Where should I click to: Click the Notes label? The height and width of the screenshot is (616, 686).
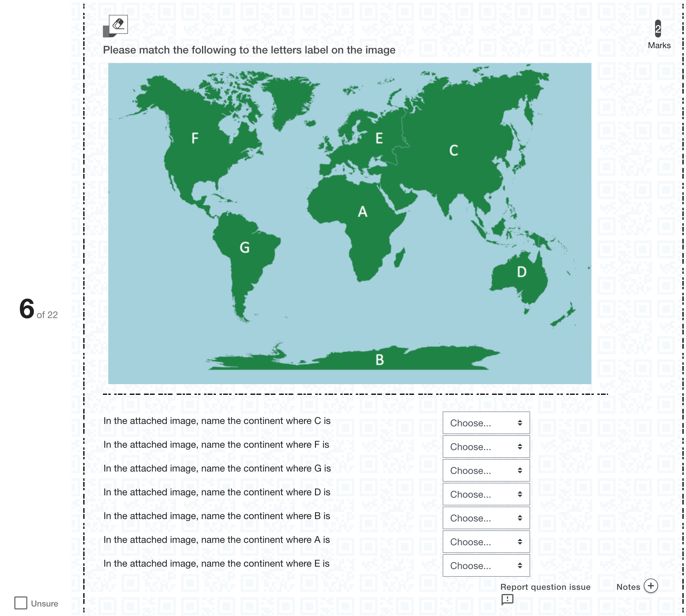(x=628, y=587)
